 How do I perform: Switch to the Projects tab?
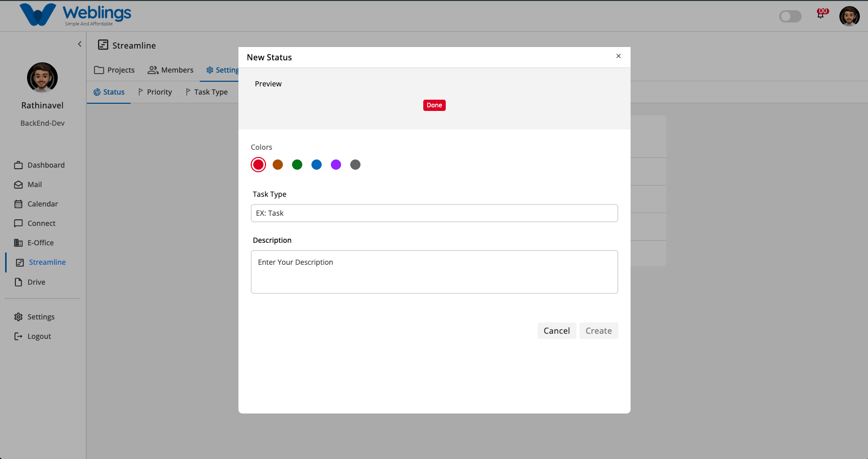[114, 70]
